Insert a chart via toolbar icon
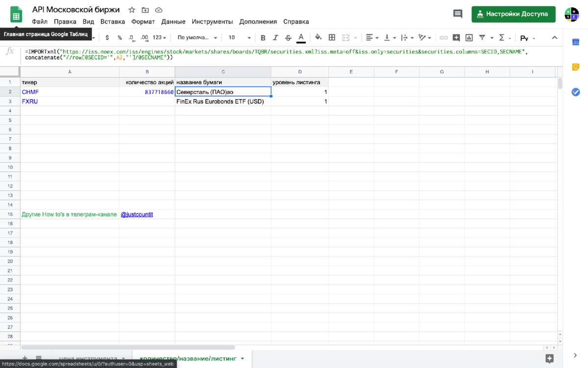Image resolution: width=588 pixels, height=368 pixels. click(x=469, y=38)
